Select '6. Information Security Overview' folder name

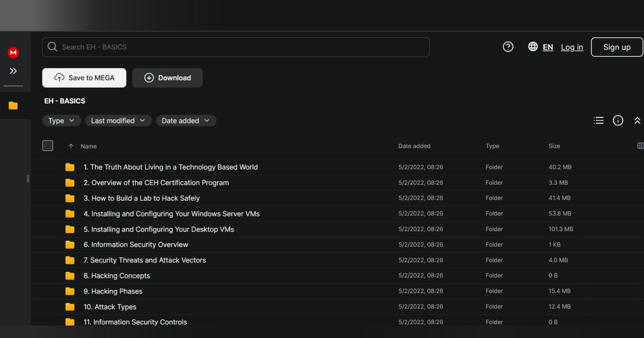coord(135,245)
